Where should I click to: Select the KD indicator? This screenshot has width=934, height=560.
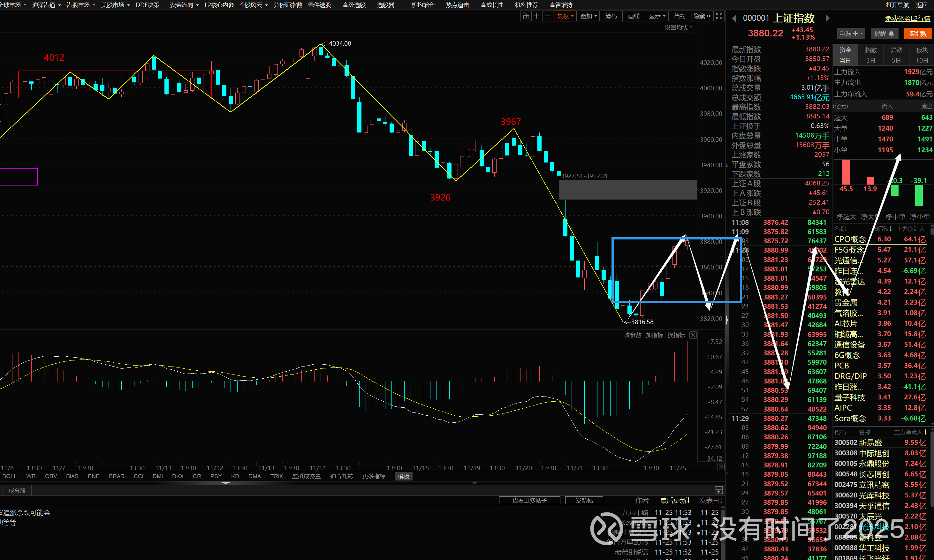coord(235,476)
